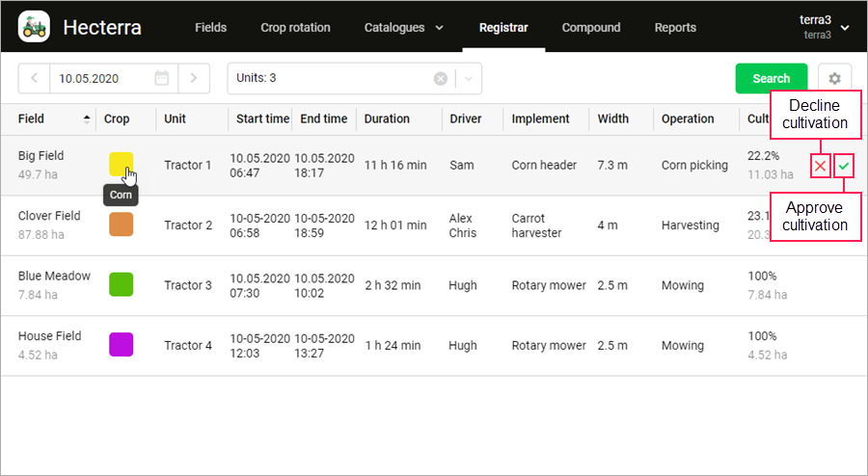Click the purple House Field crop swatch

pyautogui.click(x=121, y=345)
